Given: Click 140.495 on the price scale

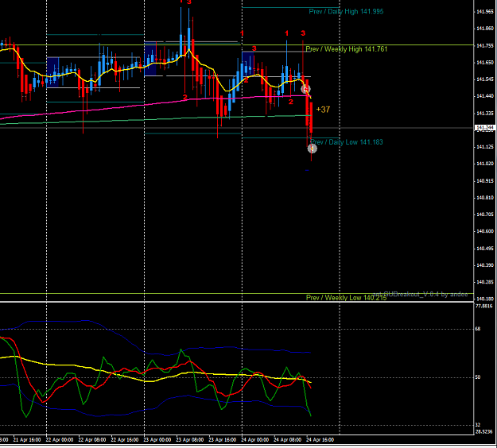Looking at the screenshot, I should (x=485, y=248).
